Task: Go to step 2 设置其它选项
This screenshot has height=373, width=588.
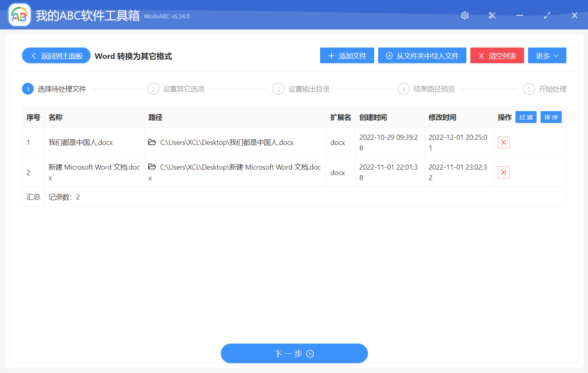Action: (176, 89)
